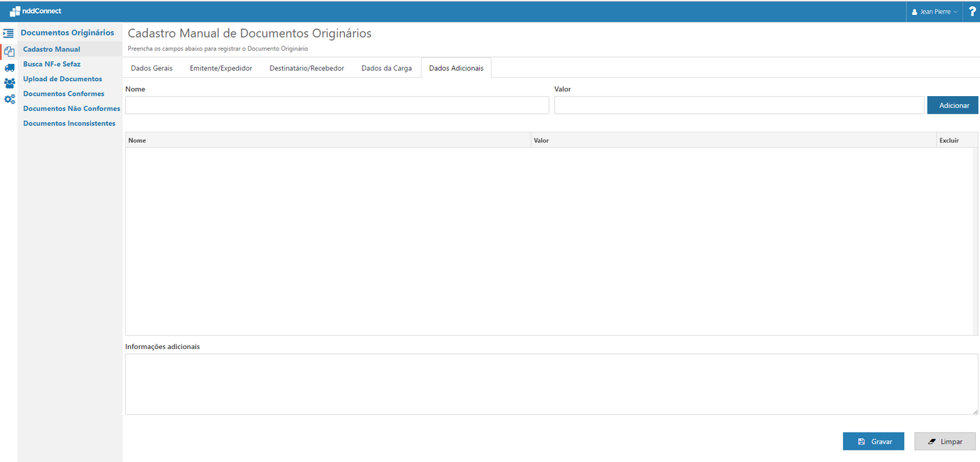The width and height of the screenshot is (980, 462).
Task: Click the user avatar icon beside Jean Pierre
Action: point(915,11)
